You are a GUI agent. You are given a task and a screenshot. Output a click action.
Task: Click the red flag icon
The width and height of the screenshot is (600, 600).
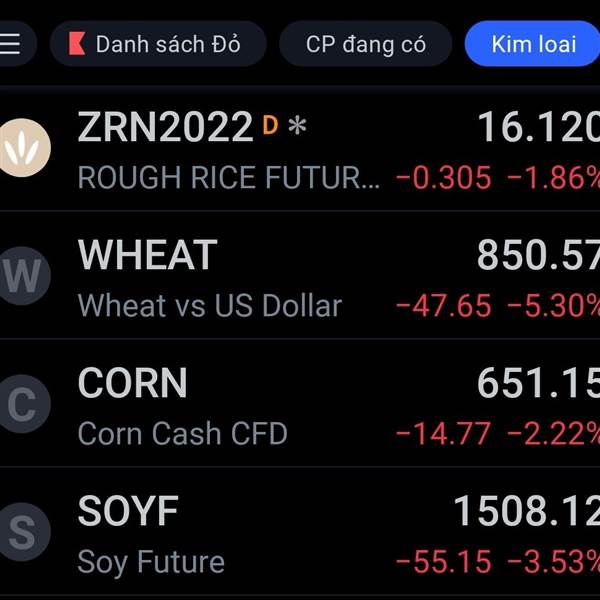coord(77,44)
